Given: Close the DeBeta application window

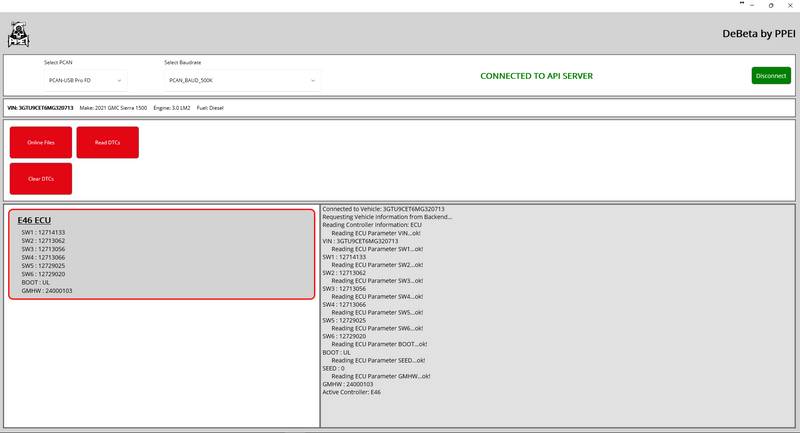Looking at the screenshot, I should [x=790, y=5].
